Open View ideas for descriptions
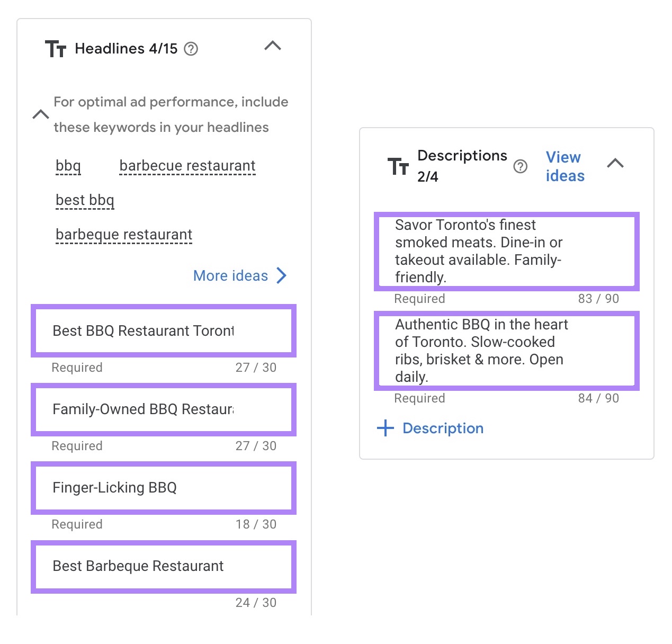 tap(563, 166)
